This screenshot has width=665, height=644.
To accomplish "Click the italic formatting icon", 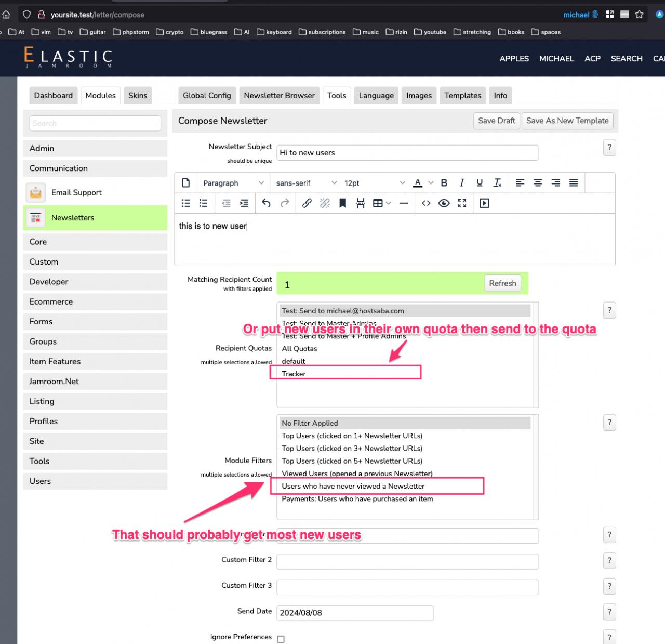I will point(461,183).
